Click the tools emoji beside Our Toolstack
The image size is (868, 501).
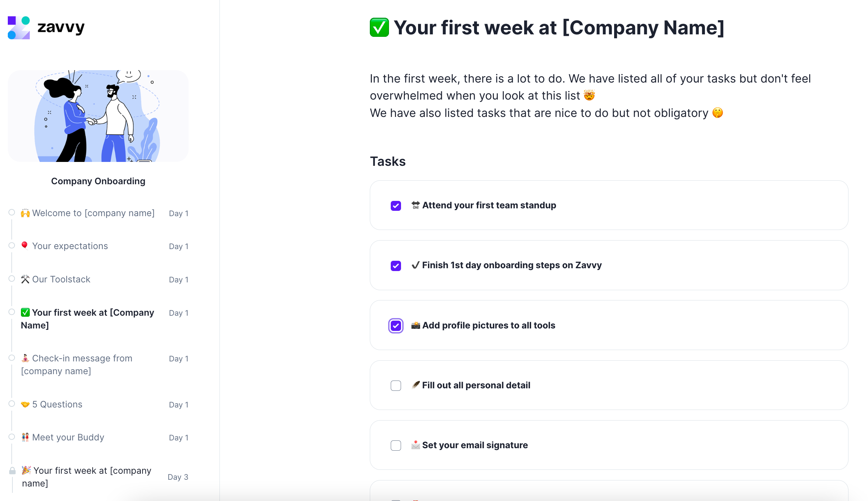click(25, 279)
